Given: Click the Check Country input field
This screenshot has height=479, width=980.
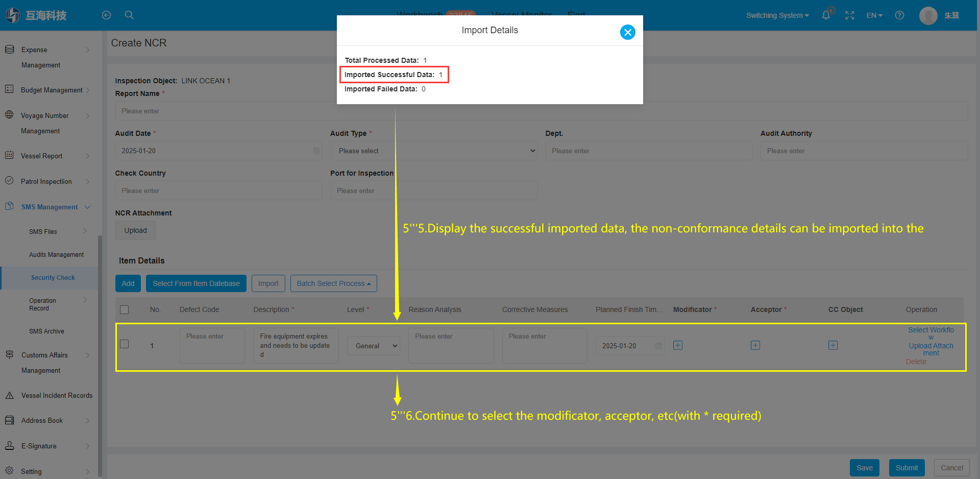Looking at the screenshot, I should point(218,190).
